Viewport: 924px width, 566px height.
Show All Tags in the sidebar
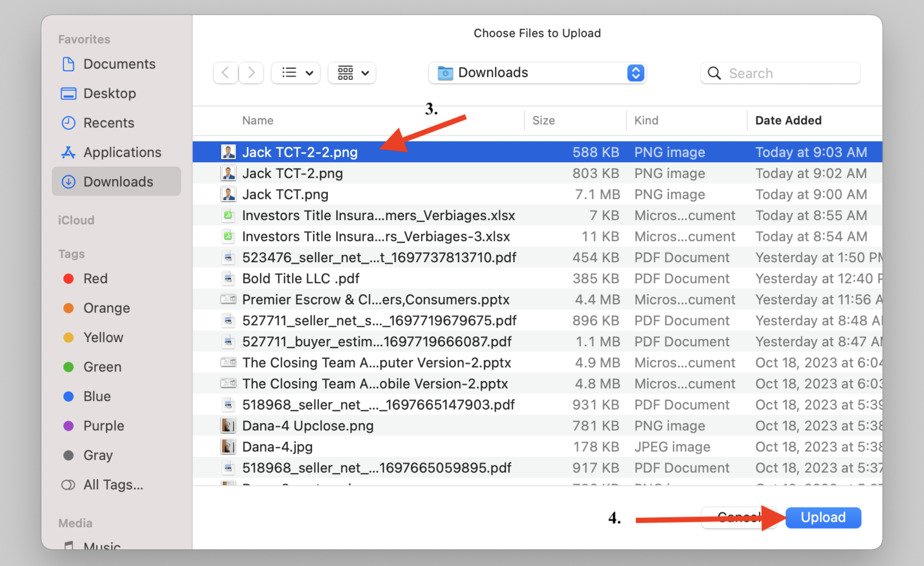click(113, 485)
